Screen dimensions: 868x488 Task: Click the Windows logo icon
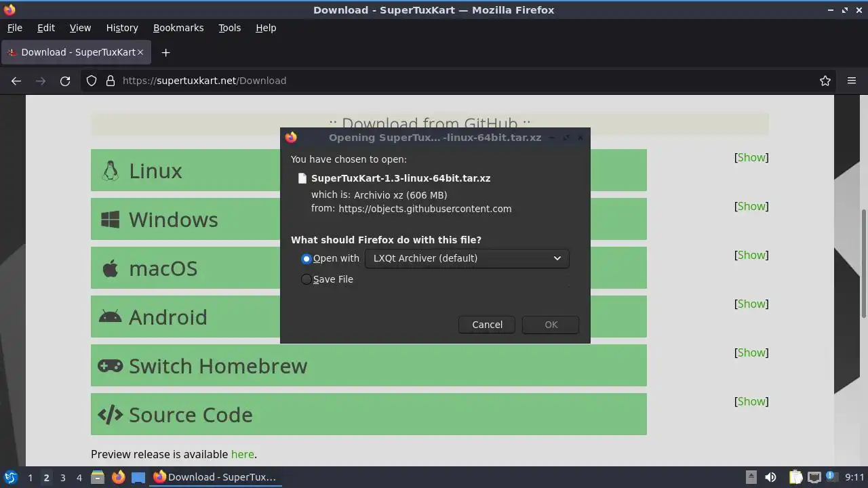coord(110,220)
